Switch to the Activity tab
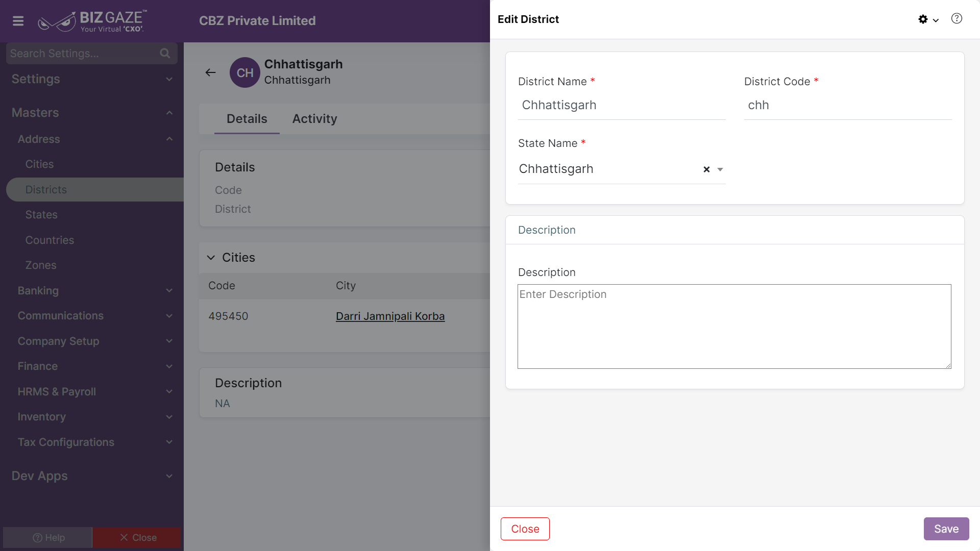980x551 pixels. 314,119
